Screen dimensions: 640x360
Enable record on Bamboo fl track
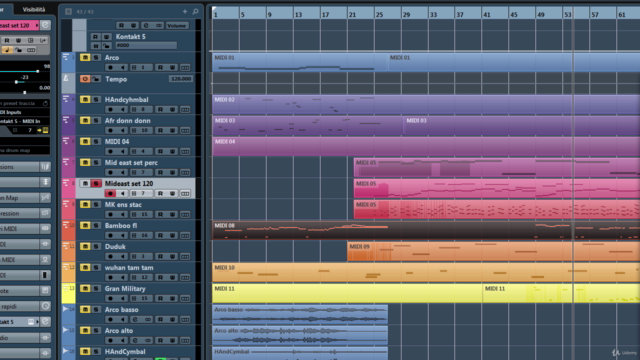110,236
